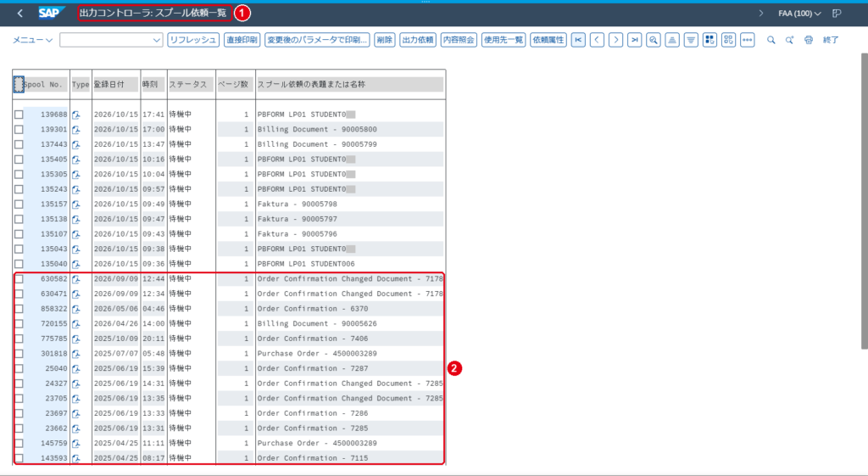Image resolution: width=868 pixels, height=476 pixels.
Task: Open type icon for spool 137443
Action: tap(75, 144)
